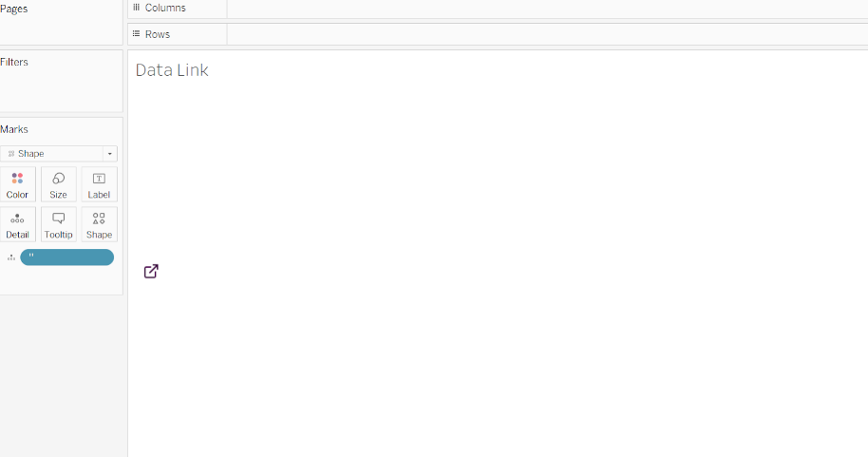Open the Color options on Marks card
This screenshot has height=457, width=868.
(18, 184)
